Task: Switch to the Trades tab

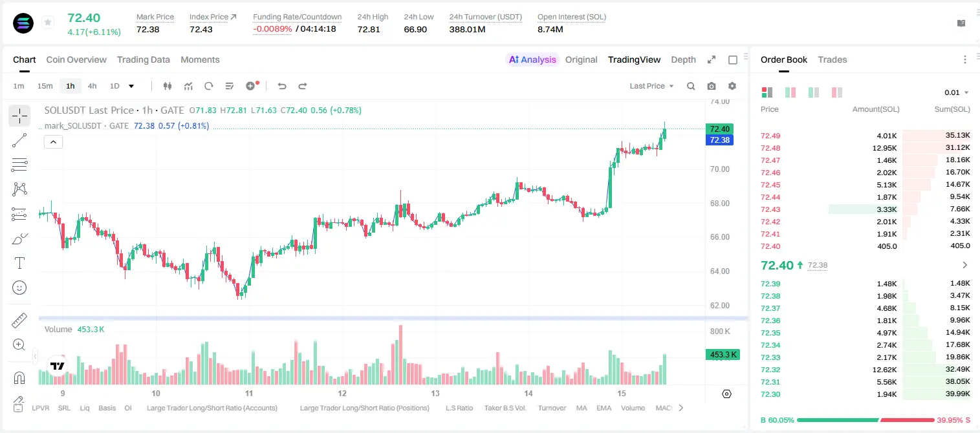Action: point(833,59)
